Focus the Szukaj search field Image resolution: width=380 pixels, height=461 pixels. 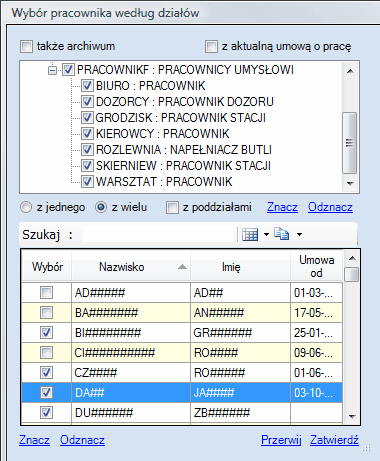pos(158,234)
